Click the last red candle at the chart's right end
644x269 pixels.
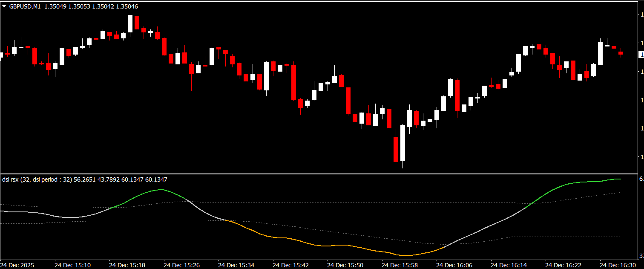[x=621, y=53]
